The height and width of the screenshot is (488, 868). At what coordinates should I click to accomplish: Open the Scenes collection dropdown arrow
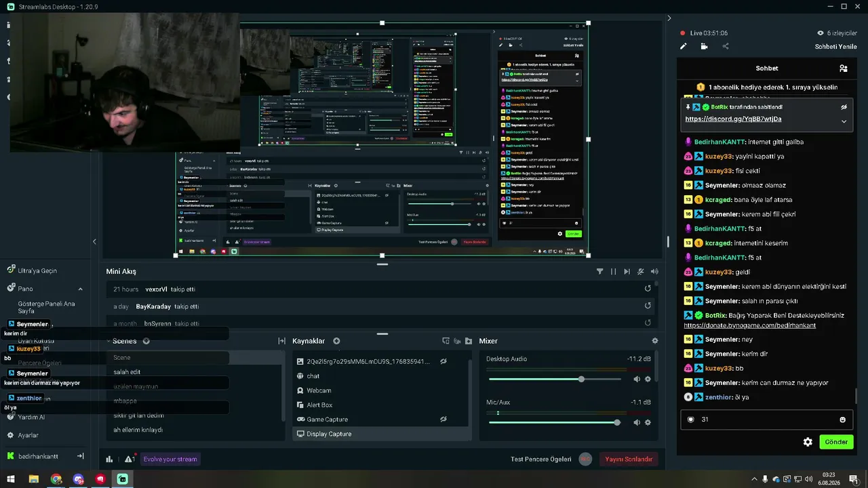pos(108,341)
